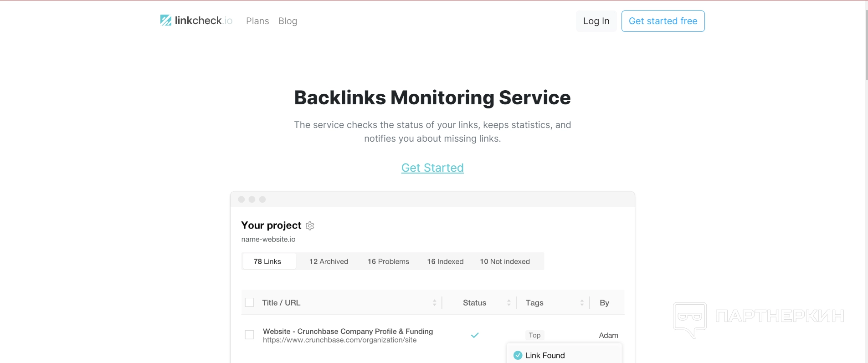Image resolution: width=868 pixels, height=363 pixels.
Task: Switch to the 12 Archived tab
Action: tap(329, 261)
